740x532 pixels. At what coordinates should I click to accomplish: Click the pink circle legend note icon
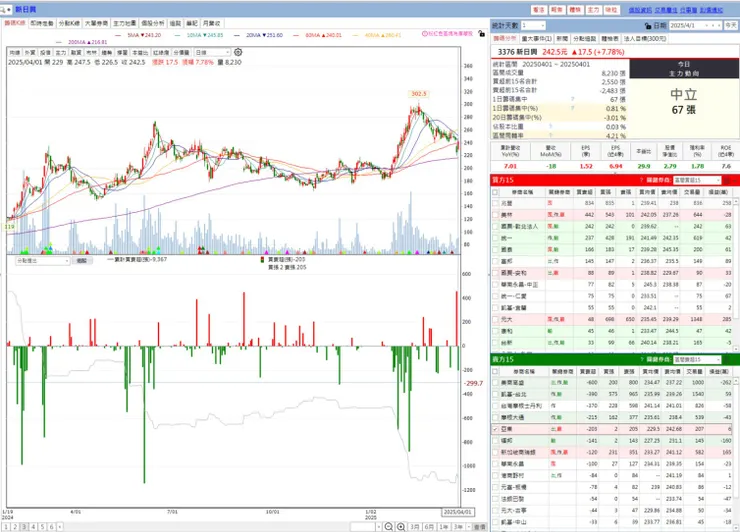(424, 34)
